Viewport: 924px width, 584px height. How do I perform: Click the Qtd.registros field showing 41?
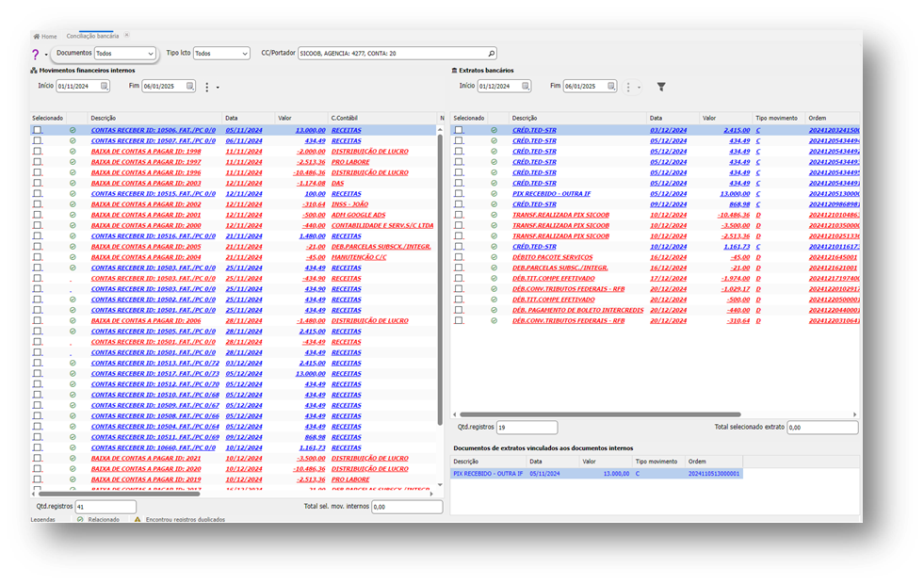tap(105, 507)
